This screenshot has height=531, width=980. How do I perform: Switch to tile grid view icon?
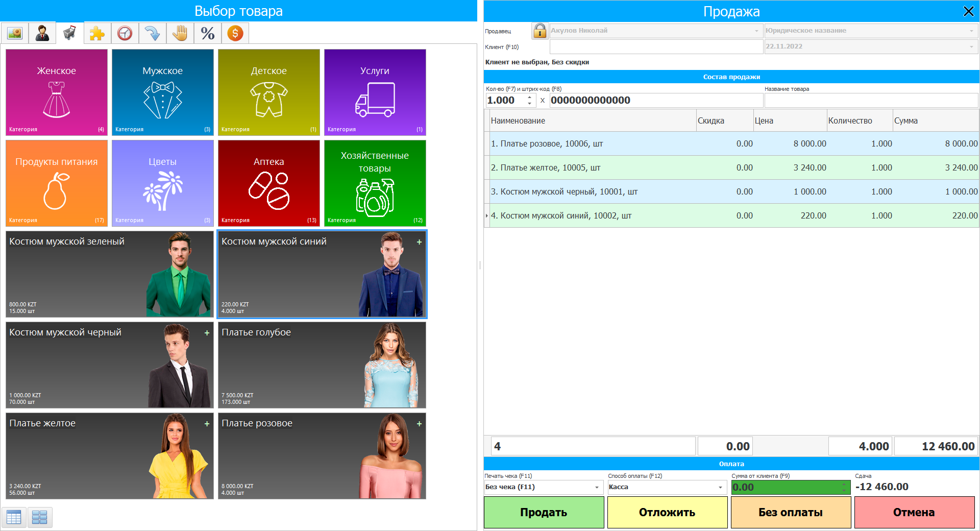tap(39, 517)
